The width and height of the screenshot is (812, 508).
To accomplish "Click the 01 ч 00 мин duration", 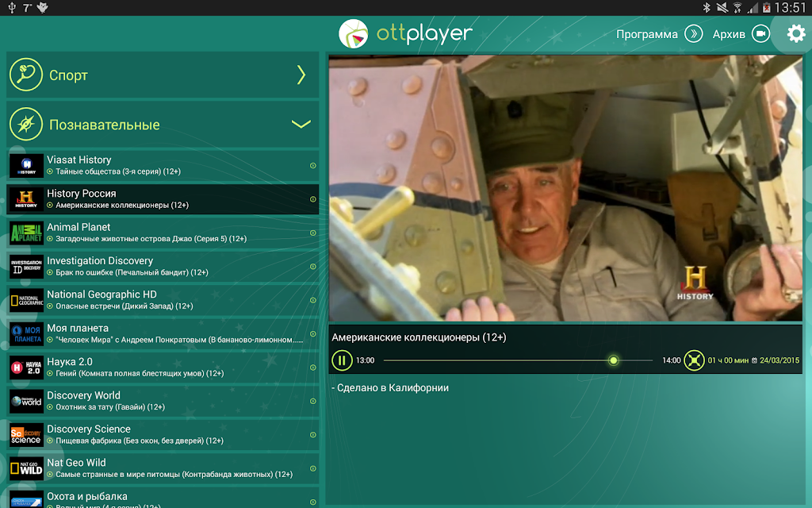I will click(728, 360).
